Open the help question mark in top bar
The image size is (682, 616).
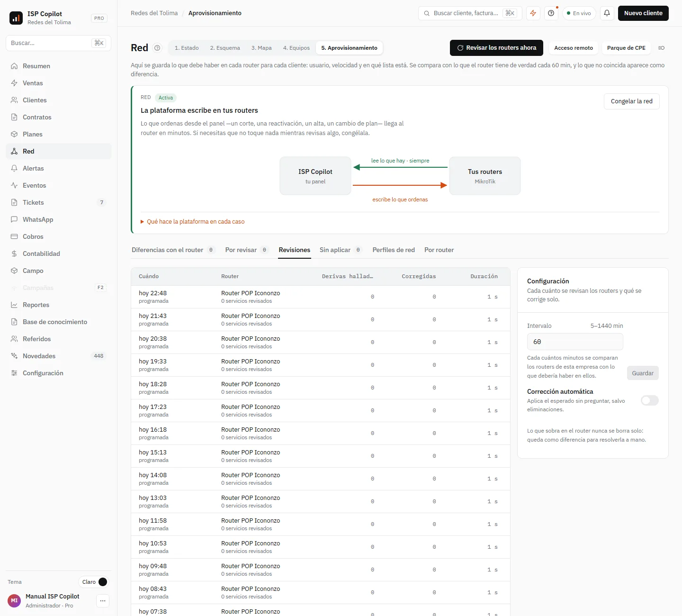pyautogui.click(x=551, y=13)
